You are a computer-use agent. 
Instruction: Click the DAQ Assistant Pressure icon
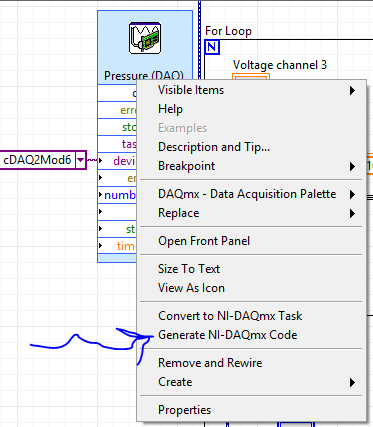pos(145,38)
